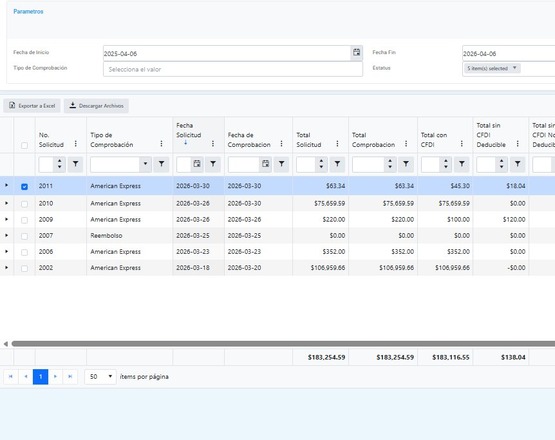Open date picker in Fecha de Comprobacion filter
Image resolution: width=555 pixels, height=440 pixels.
pos(265,164)
